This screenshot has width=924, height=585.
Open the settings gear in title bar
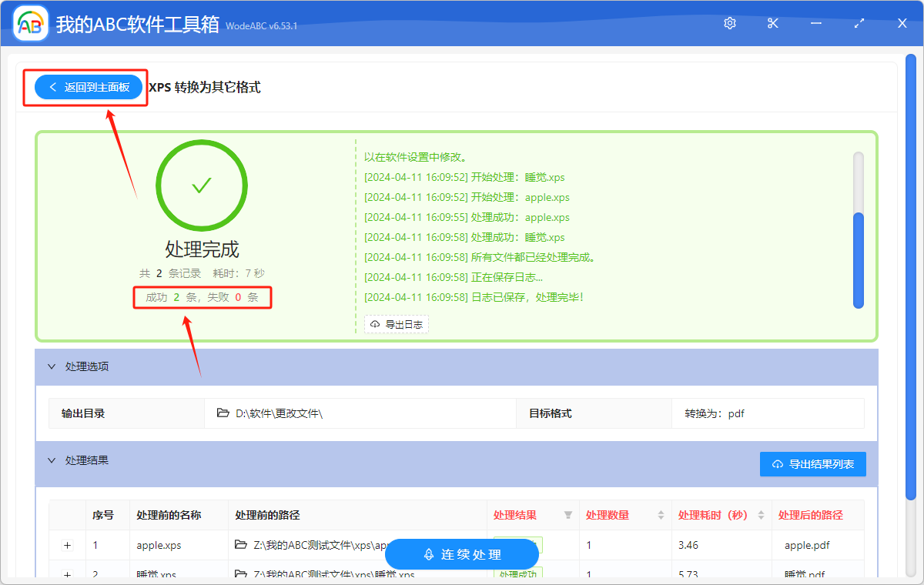pos(730,23)
